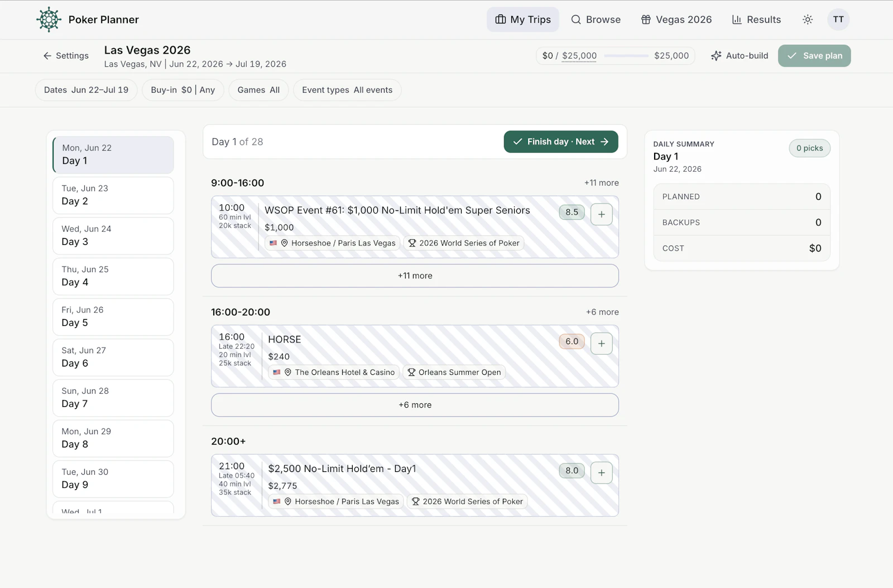Click the 0 picks badge
893x588 pixels.
click(809, 148)
